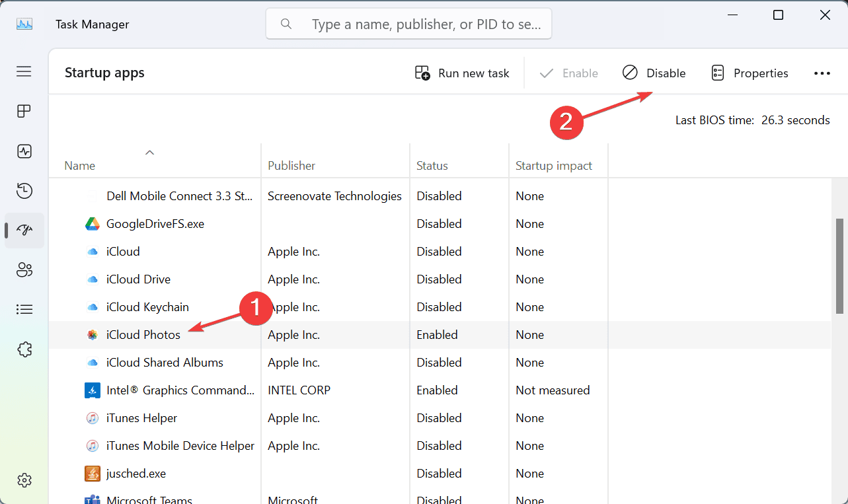Open Properties for selected app

pyautogui.click(x=750, y=73)
